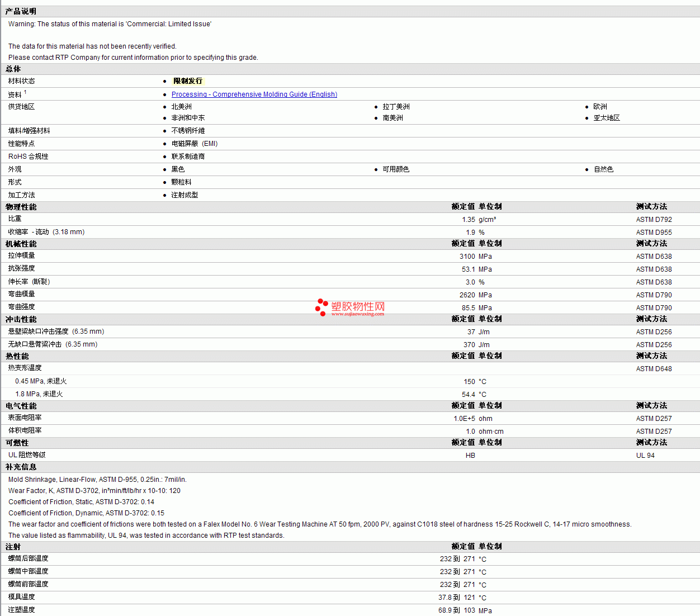Select the '注射成型' processing method value

(x=185, y=195)
